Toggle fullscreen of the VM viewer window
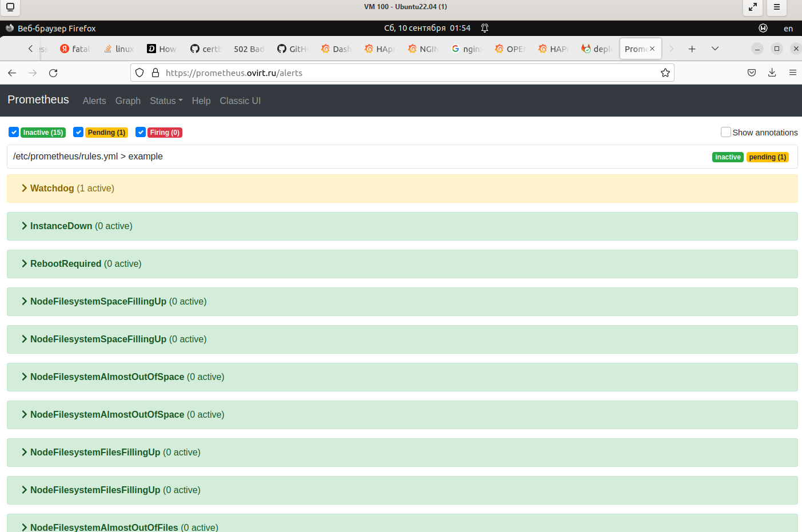Screen dimensions: 802x532 coord(753,7)
